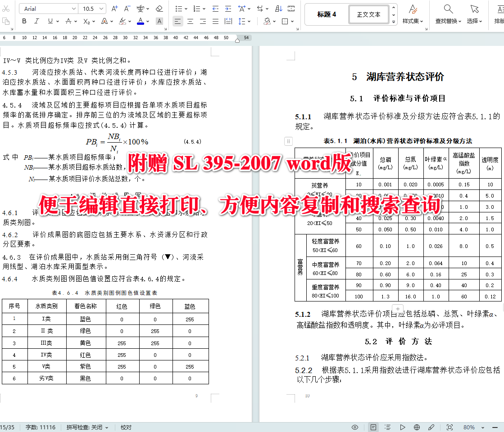Toggle the eye icon in status bar
This screenshot has width=504, height=432.
coord(354,427)
